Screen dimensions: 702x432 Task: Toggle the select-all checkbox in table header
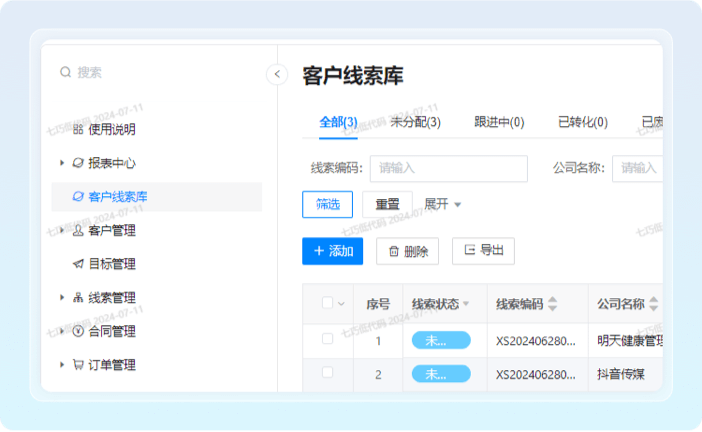[327, 303]
